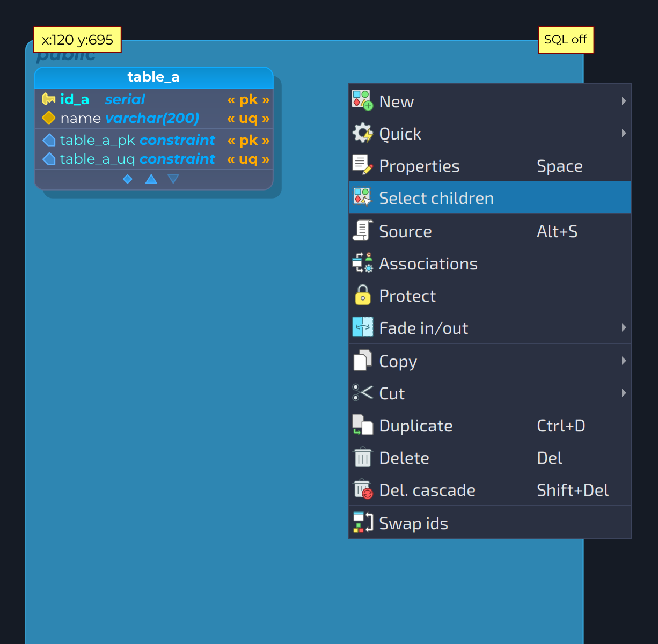The image size is (658, 644).
Task: Open the Associations menu entry
Action: [490, 263]
